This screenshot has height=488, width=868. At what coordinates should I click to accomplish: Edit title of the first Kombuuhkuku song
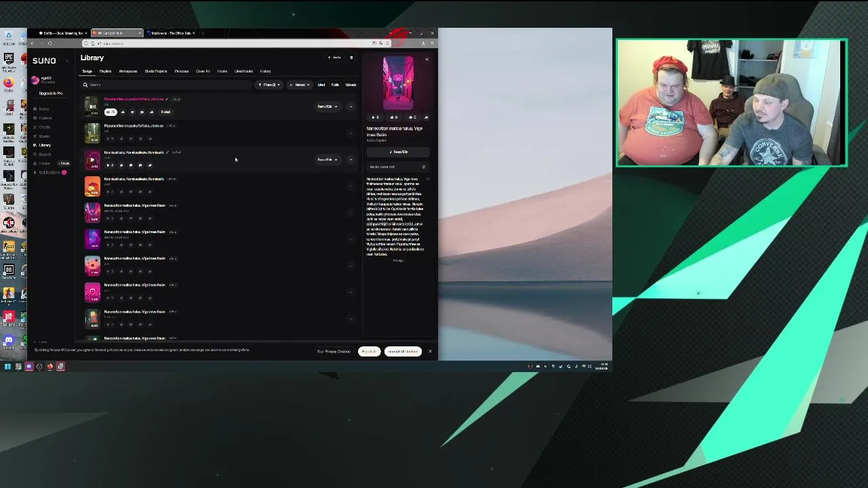tap(167, 152)
